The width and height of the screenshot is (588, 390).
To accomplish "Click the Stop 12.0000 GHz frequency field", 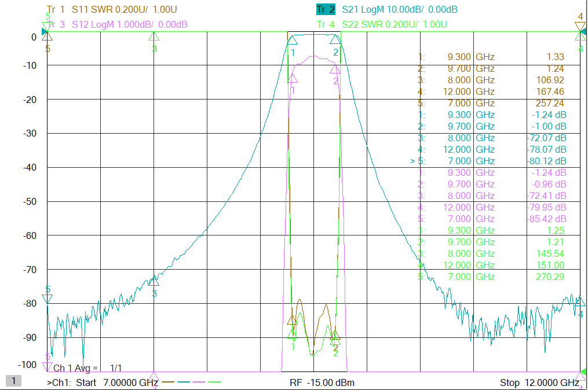I will [539, 382].
